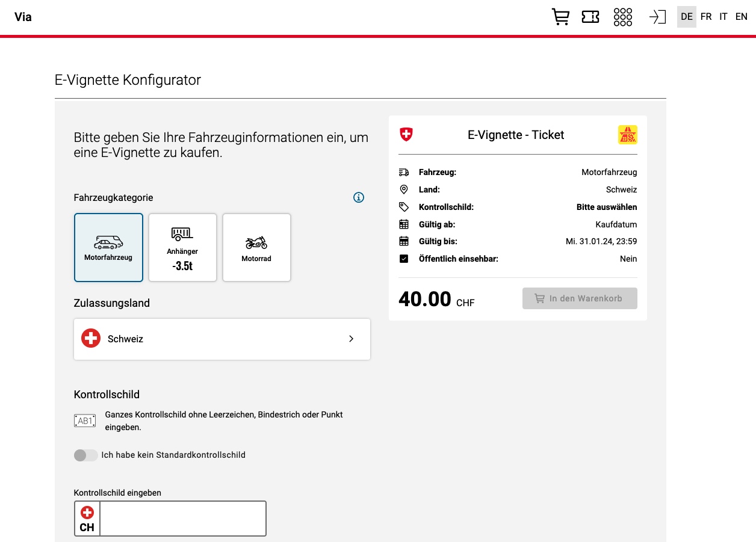
Task: Select the highlighted DE language swatch
Action: [x=686, y=16]
